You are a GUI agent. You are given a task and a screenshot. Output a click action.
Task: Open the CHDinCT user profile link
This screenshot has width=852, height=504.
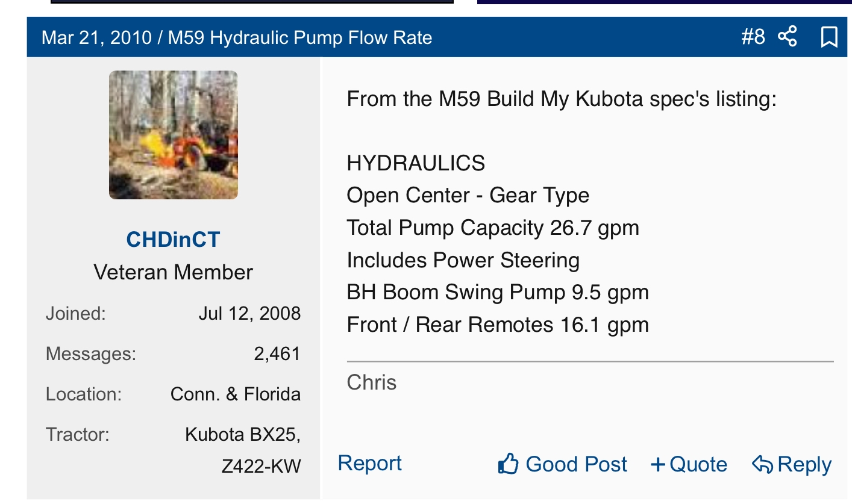click(x=174, y=240)
